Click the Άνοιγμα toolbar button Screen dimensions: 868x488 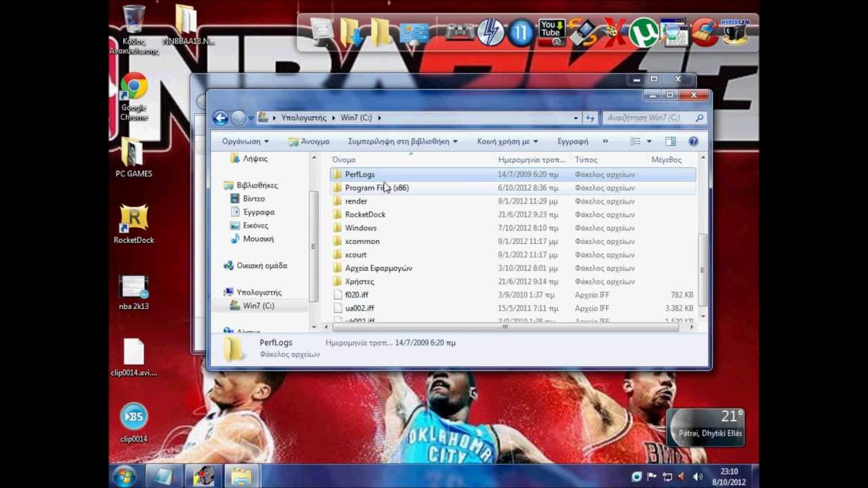(x=309, y=142)
